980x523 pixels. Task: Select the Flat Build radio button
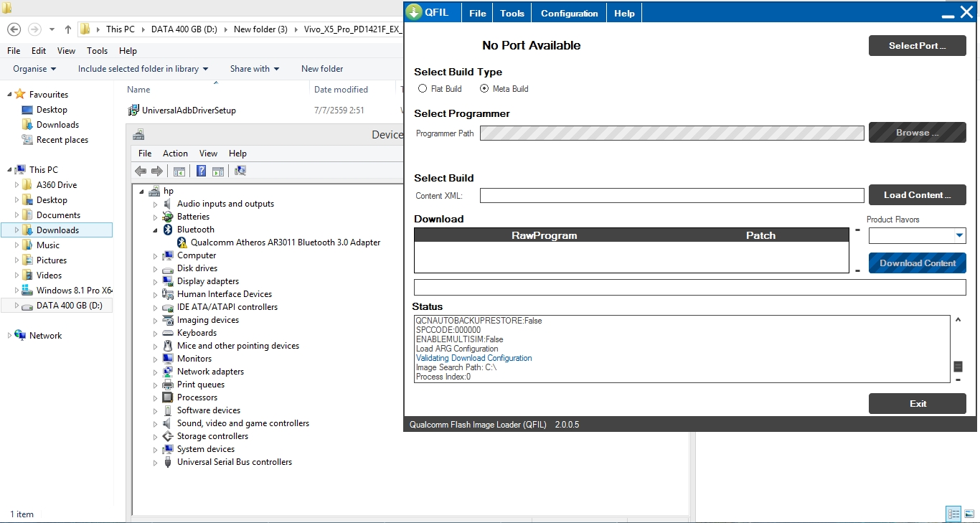tap(423, 89)
